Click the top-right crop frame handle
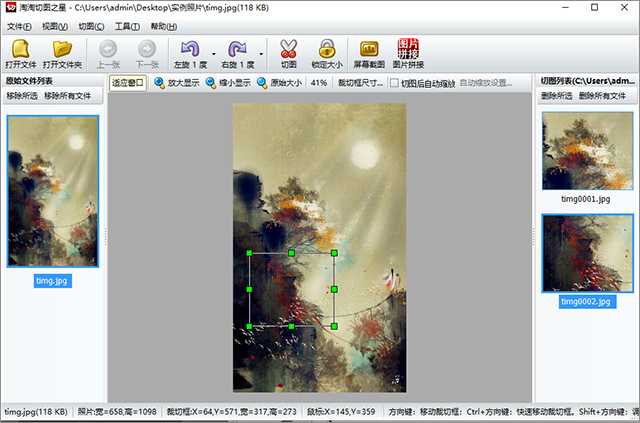 pyautogui.click(x=334, y=253)
